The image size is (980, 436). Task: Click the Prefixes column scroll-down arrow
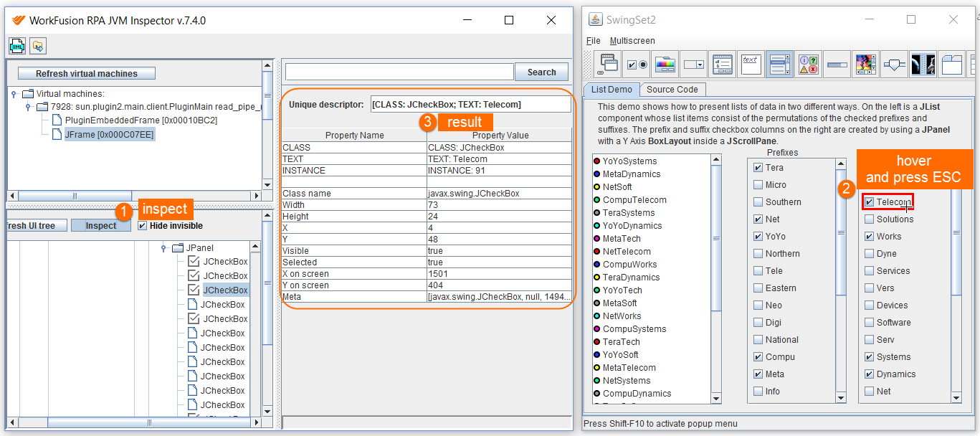tap(842, 398)
